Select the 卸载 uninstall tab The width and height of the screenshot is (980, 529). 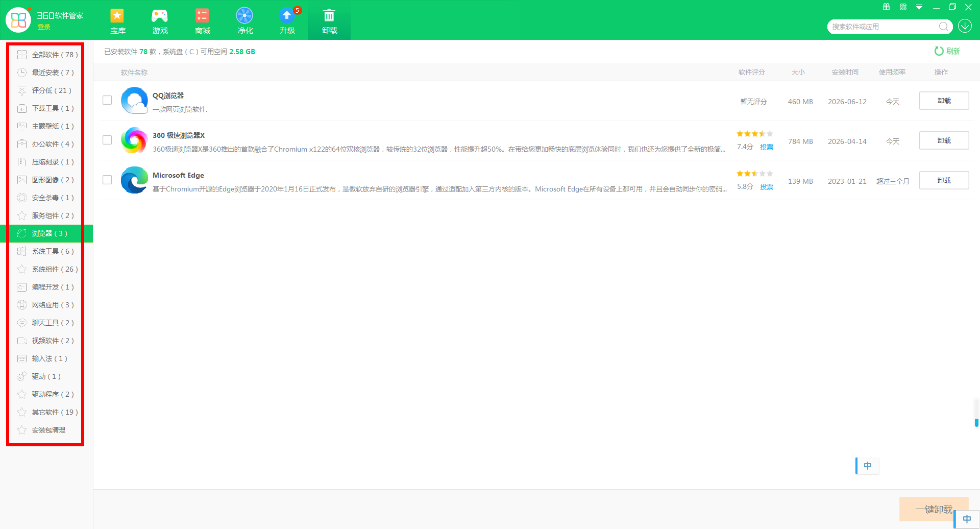point(330,21)
